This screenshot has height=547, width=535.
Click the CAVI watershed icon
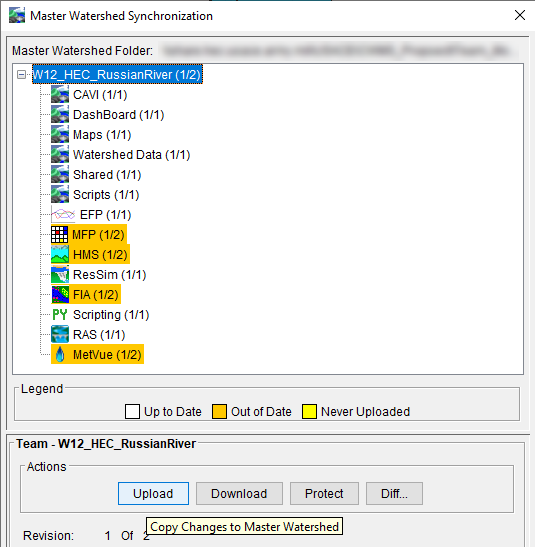click(x=60, y=95)
